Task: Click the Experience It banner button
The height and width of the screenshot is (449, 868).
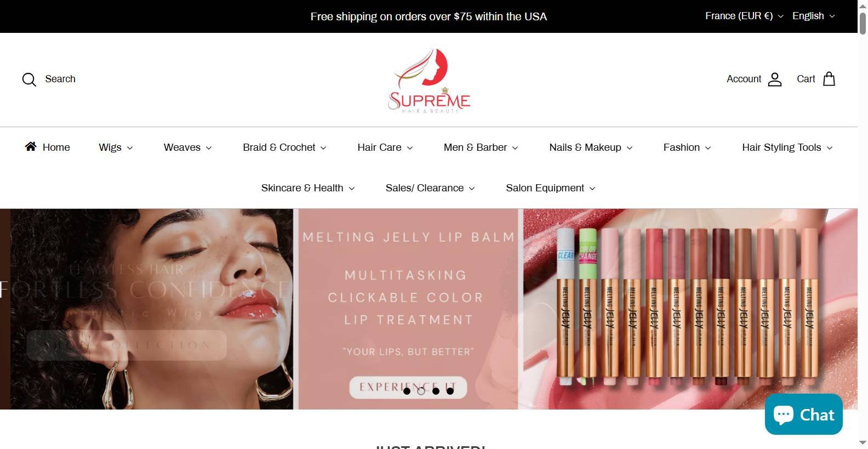Action: coord(408,387)
